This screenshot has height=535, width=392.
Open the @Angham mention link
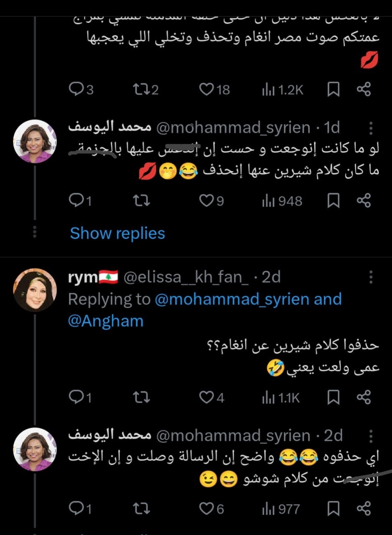coord(105,321)
